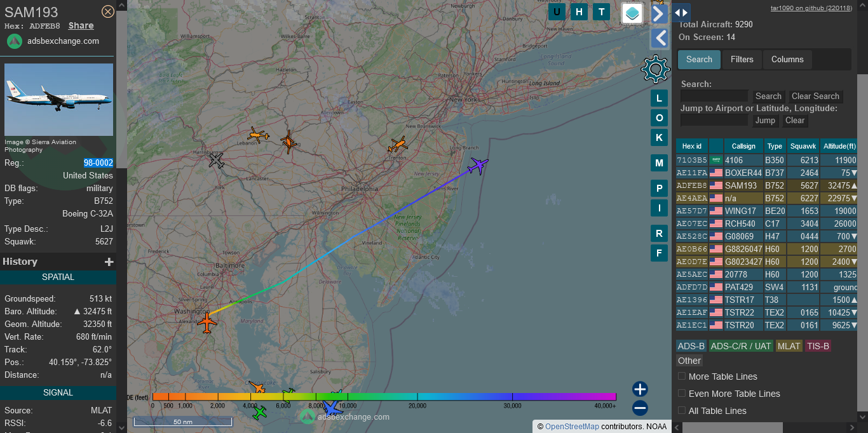868x433 pixels.
Task: Open the tar1090 on github link
Action: (811, 8)
